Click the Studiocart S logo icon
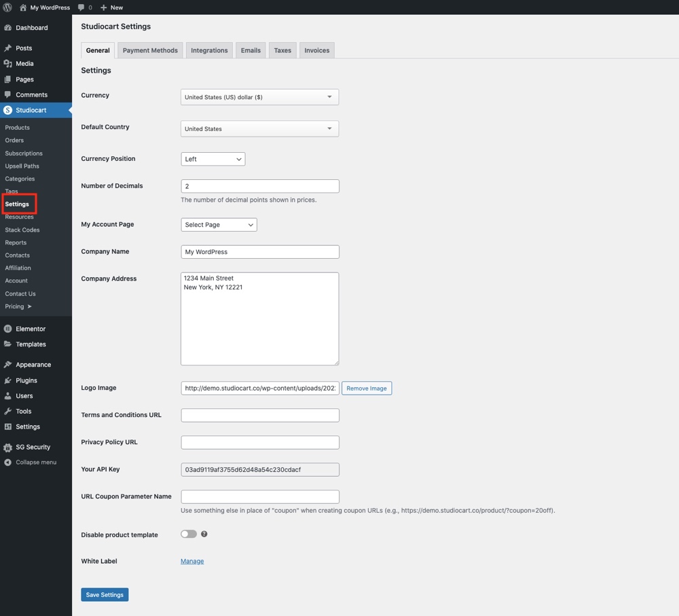 pyautogui.click(x=7, y=110)
